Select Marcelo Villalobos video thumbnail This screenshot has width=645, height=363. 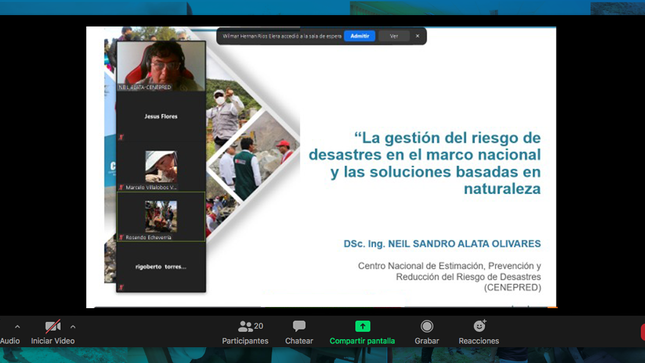pyautogui.click(x=161, y=166)
